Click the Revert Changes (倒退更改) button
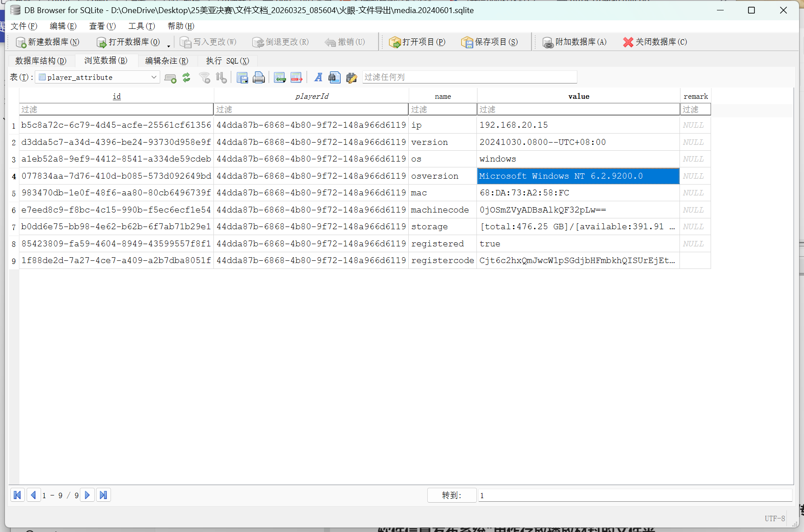This screenshot has width=804, height=532. click(281, 42)
